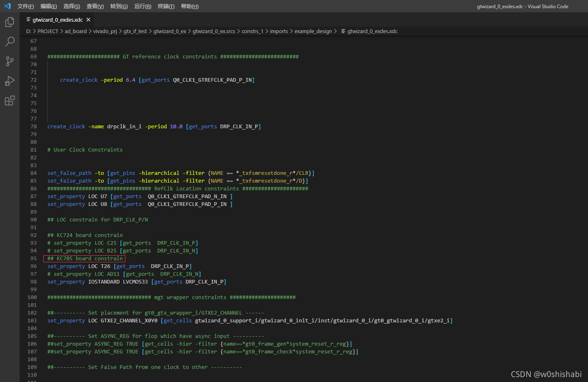Open the 编辑(E) menu

(49, 6)
